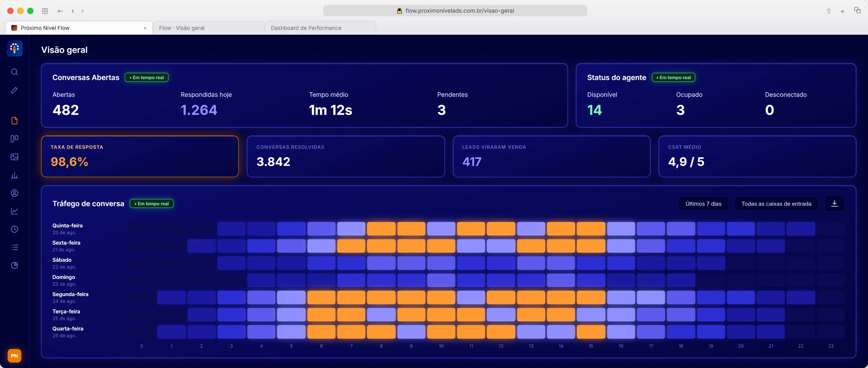Viewport: 868px width, 368px height.
Task: Open the Últimos 7 dias period dropdown
Action: point(703,204)
